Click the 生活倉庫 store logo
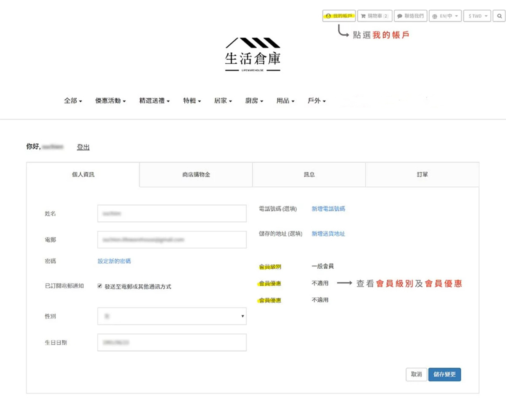The image size is (506, 420). 253,55
